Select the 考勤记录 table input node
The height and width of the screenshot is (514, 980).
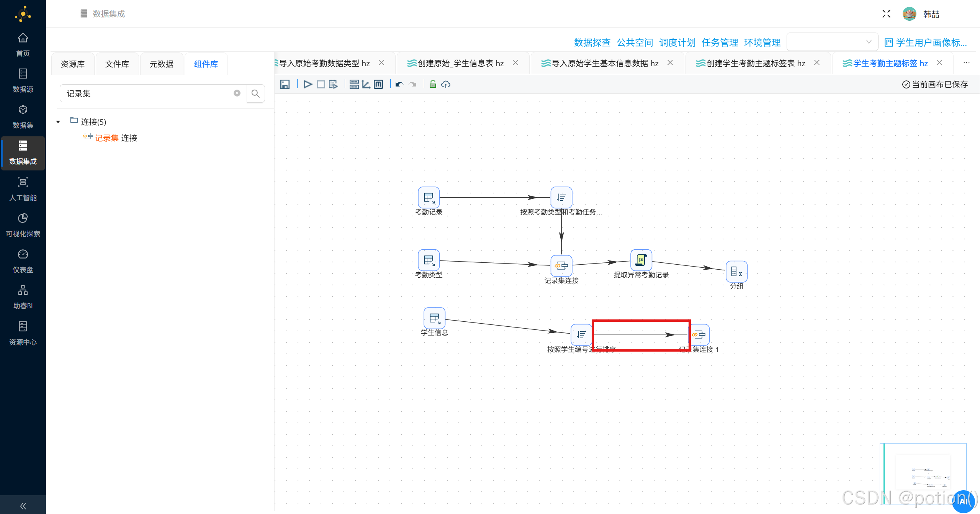coord(429,198)
